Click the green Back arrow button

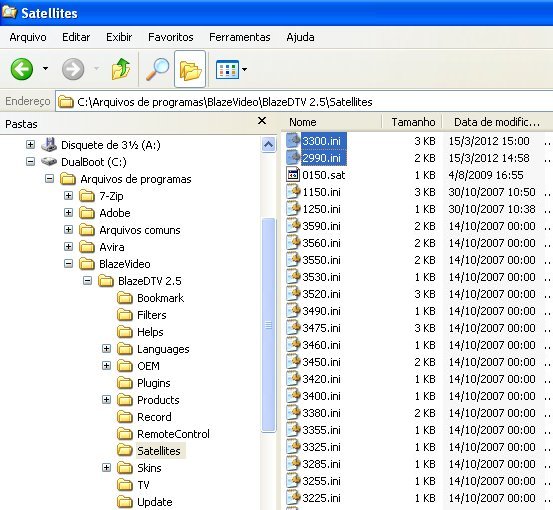pyautogui.click(x=22, y=69)
